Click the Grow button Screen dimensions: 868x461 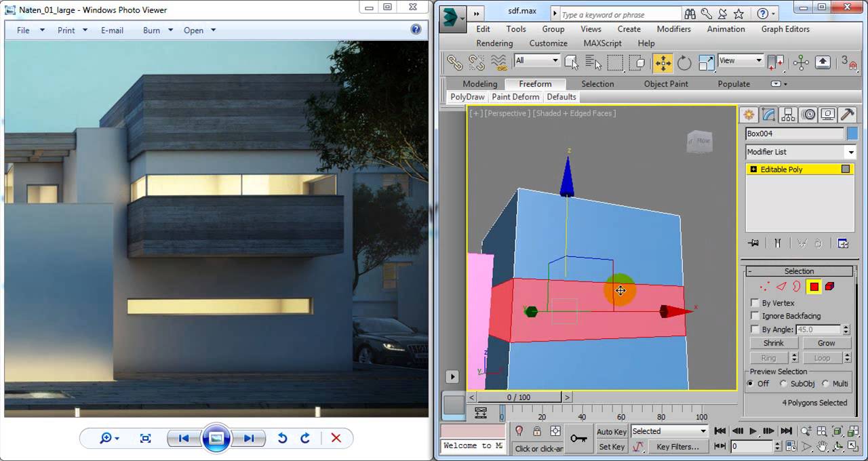(826, 343)
